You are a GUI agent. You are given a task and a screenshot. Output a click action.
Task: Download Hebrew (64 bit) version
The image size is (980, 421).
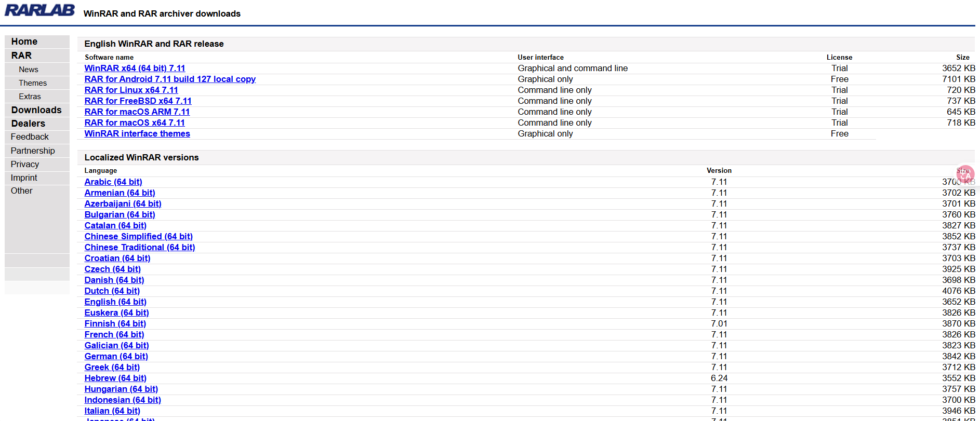[x=115, y=378]
